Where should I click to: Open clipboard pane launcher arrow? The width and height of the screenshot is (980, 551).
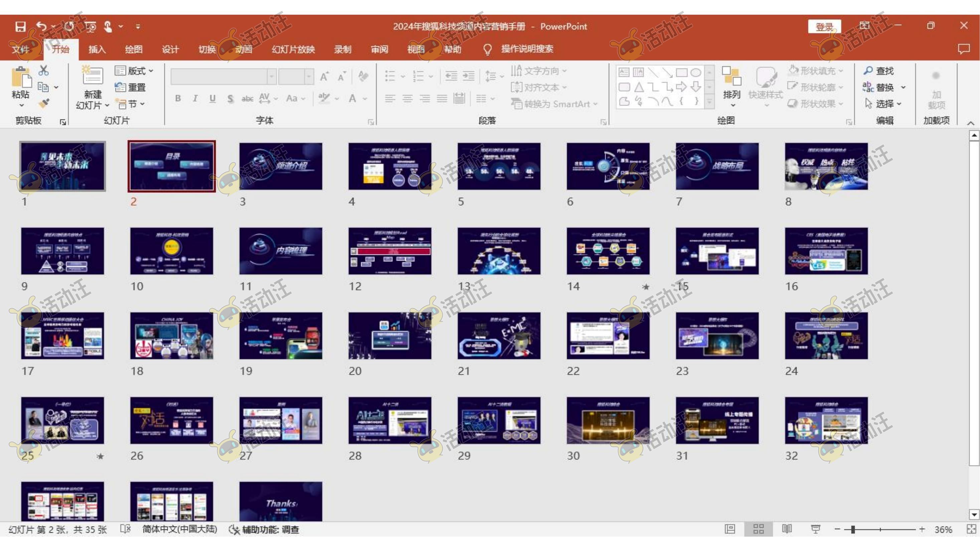tap(63, 122)
